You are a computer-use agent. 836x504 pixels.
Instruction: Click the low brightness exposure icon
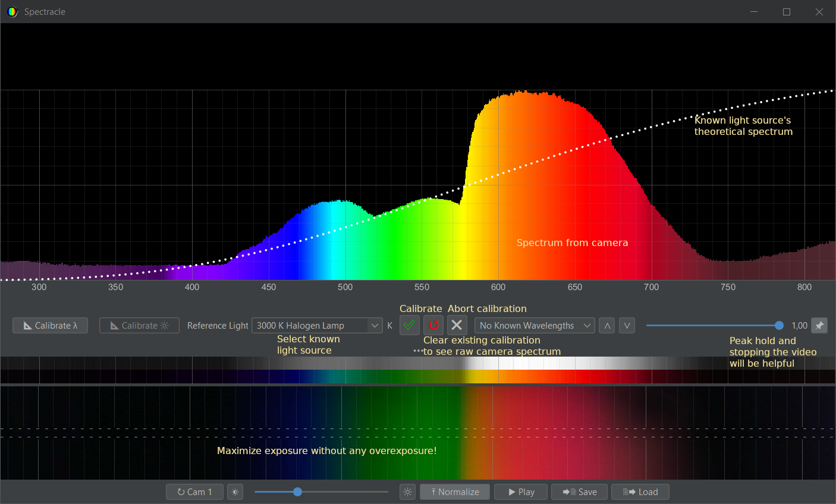click(235, 492)
